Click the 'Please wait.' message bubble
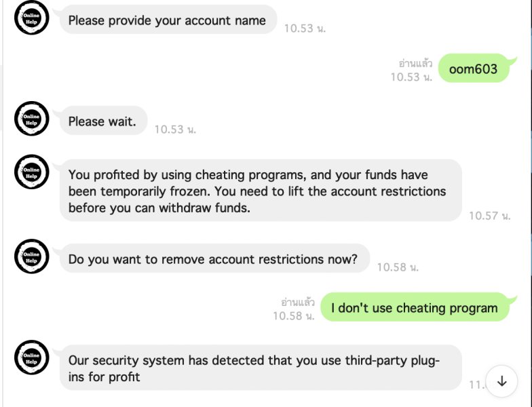Screen dimensions: 532x407 pos(102,122)
